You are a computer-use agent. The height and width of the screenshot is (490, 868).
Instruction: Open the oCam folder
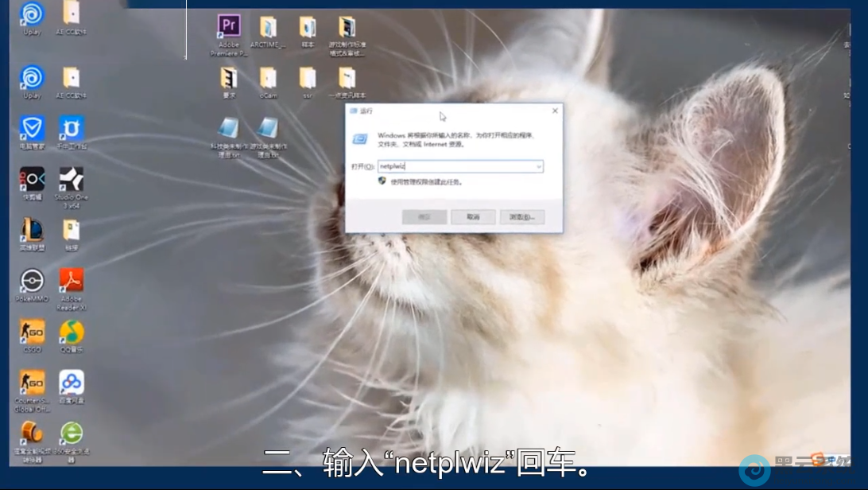point(268,78)
